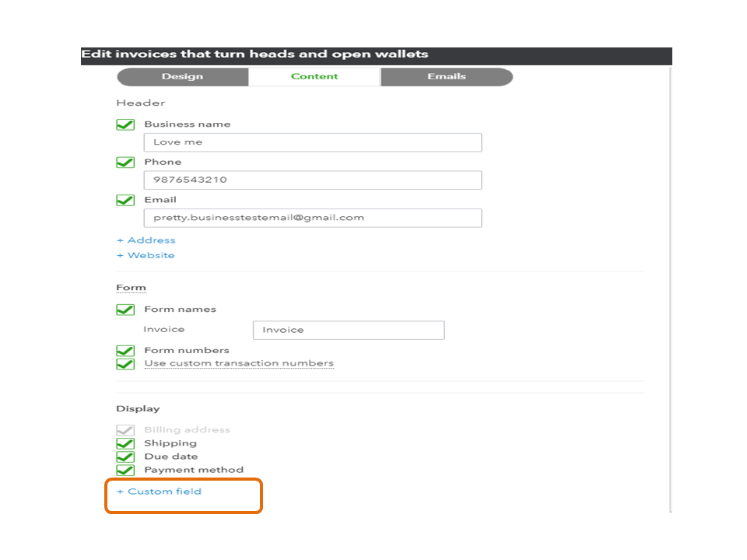Add a Custom field link
Screen dimensions: 747x560
coord(160,492)
